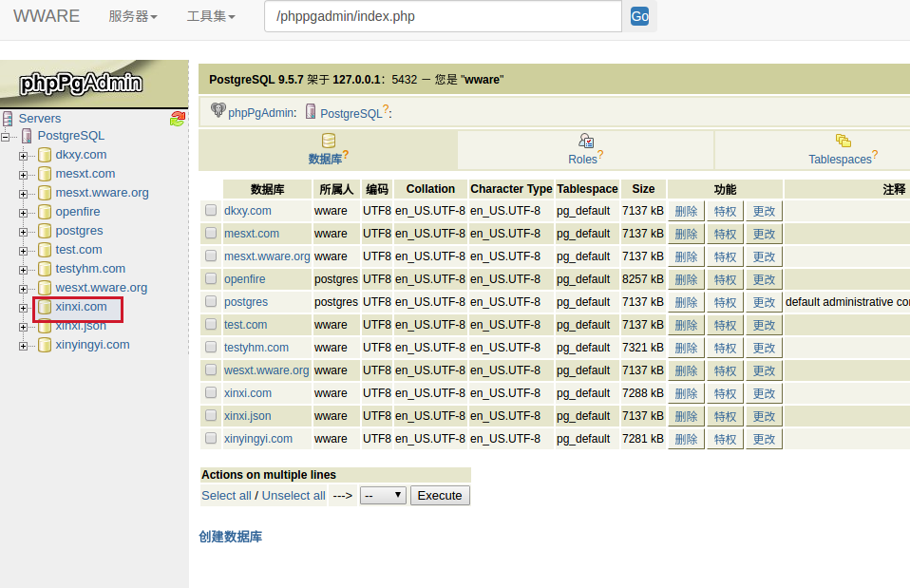Click 删除 for the openfire database
Image resolution: width=910 pixels, height=588 pixels.
click(686, 279)
